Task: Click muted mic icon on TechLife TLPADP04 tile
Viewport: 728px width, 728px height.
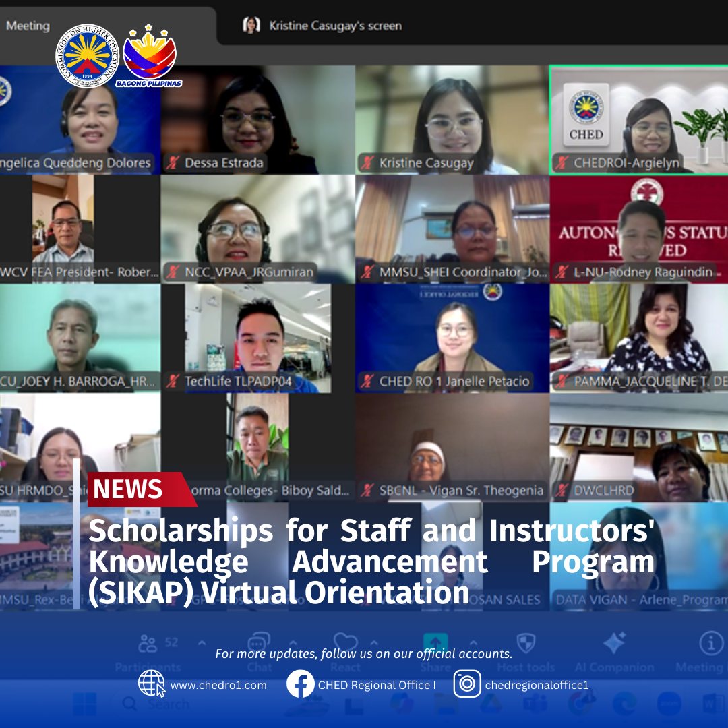Action: tap(173, 381)
